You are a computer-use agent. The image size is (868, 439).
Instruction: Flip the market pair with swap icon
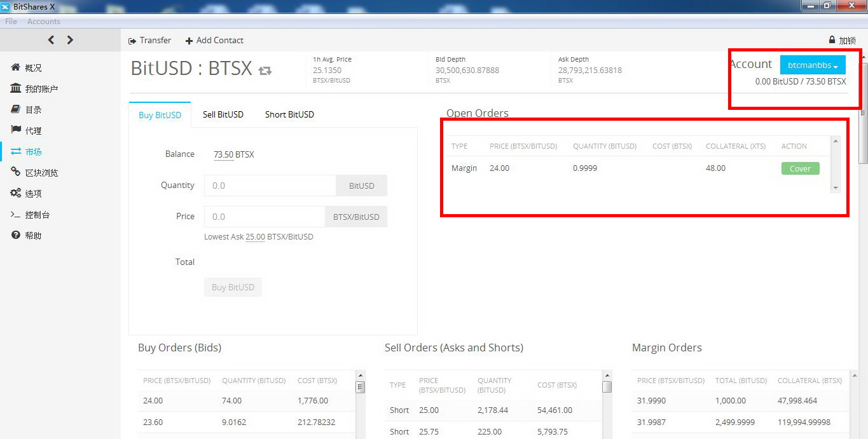(265, 71)
